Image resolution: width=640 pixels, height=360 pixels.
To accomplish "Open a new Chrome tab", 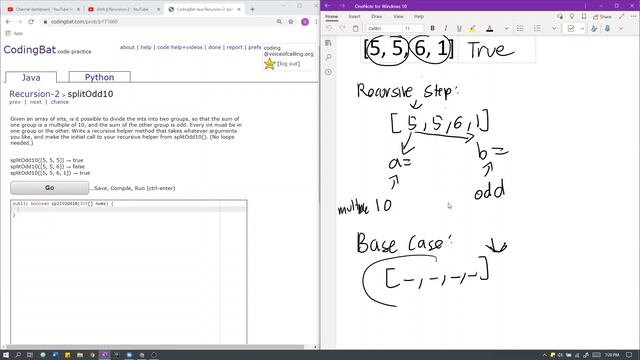I will tap(252, 9).
